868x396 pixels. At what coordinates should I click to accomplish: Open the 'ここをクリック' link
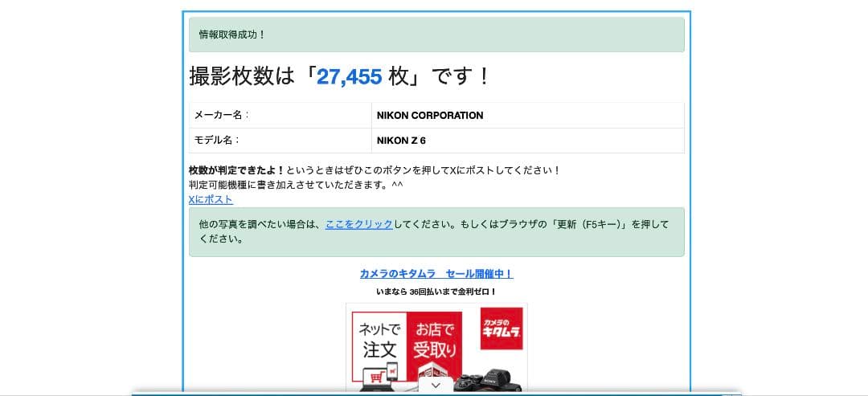[358, 224]
